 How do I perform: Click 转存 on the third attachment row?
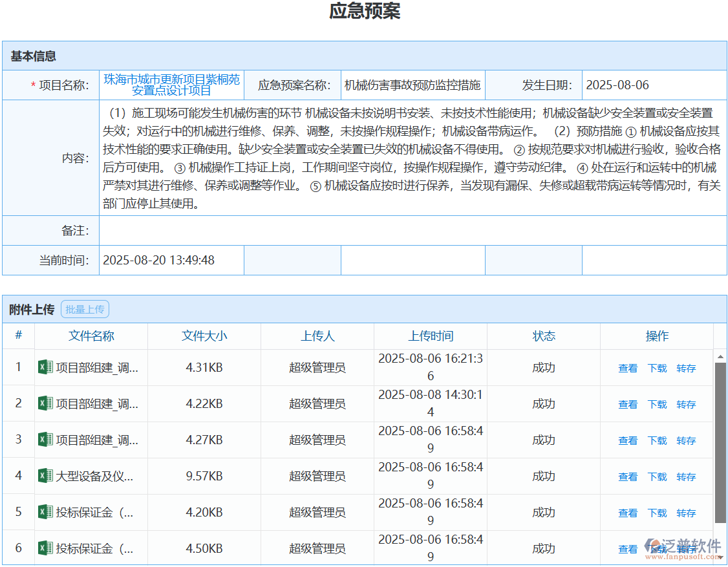686,440
